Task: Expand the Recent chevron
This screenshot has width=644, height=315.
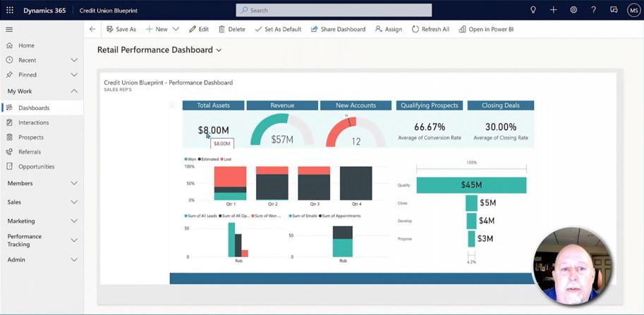Action: point(74,61)
